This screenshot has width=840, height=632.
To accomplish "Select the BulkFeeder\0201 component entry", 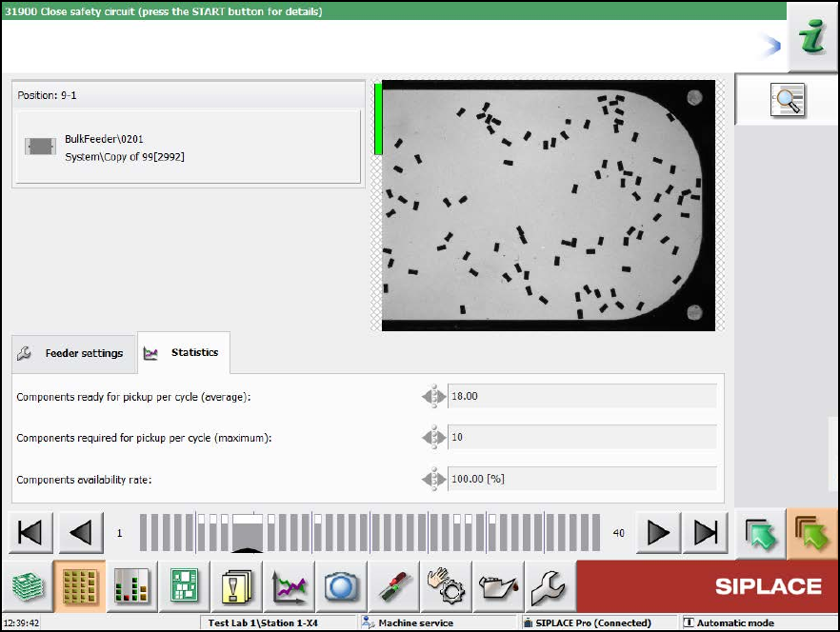I will click(188, 148).
